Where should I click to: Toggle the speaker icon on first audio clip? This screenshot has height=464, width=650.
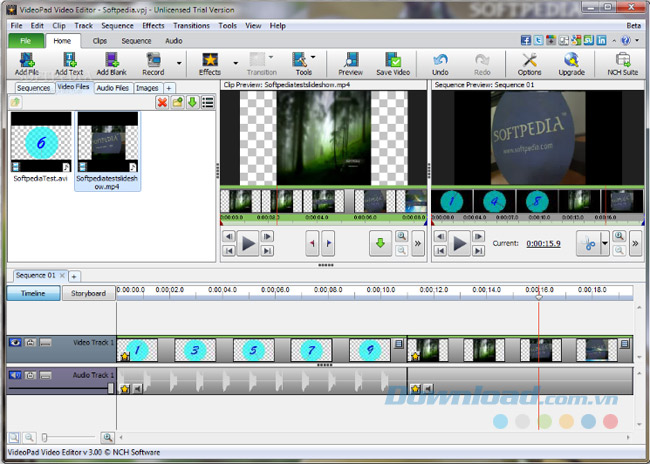(x=138, y=389)
